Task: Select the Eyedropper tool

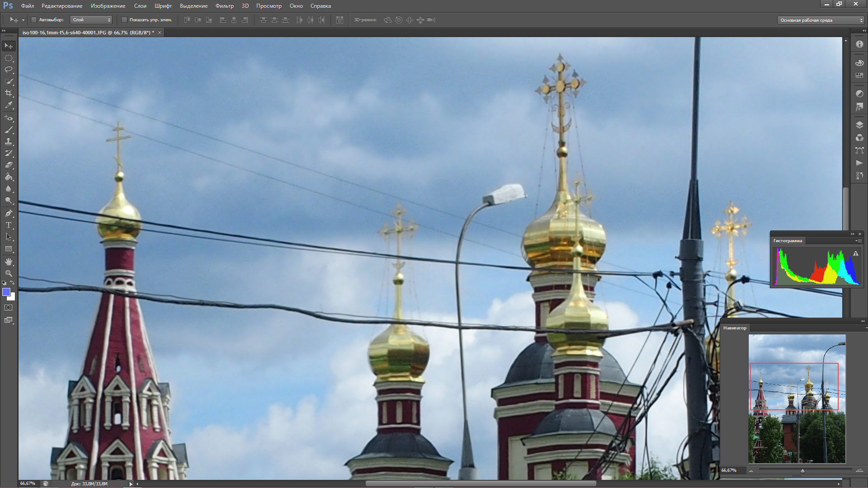Action: tap(9, 105)
